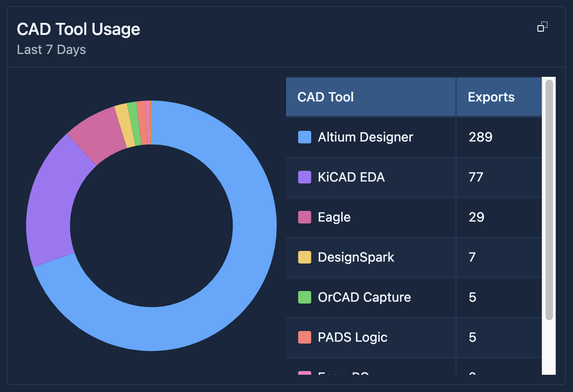Click the 29 exports value for Eagle
The image size is (573, 392).
476,217
